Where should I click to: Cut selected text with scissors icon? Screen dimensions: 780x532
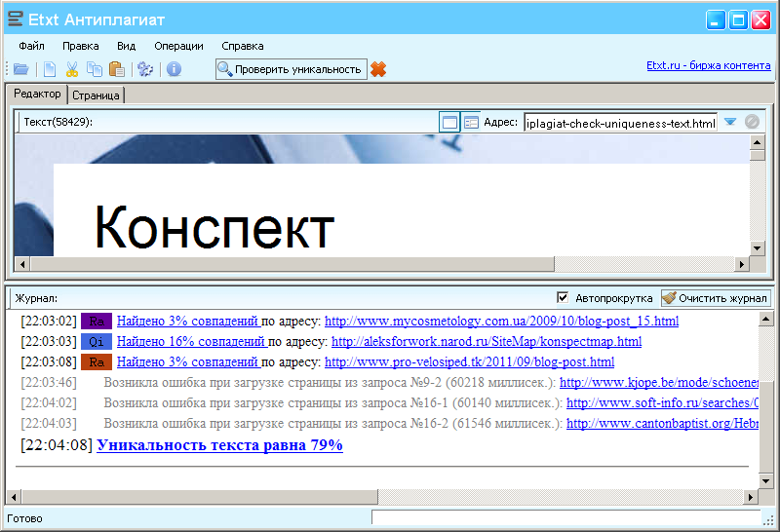coord(72,69)
